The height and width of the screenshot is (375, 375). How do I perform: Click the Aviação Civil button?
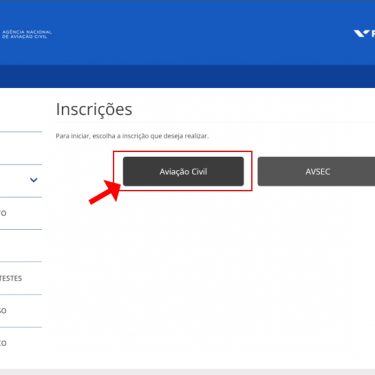click(x=183, y=171)
